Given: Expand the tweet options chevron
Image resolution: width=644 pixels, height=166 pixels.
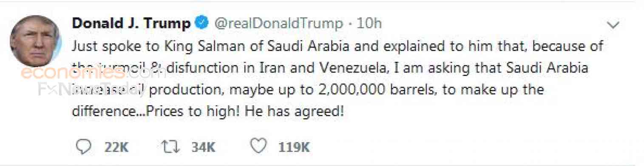Looking at the screenshot, I should pyautogui.click(x=613, y=26).
